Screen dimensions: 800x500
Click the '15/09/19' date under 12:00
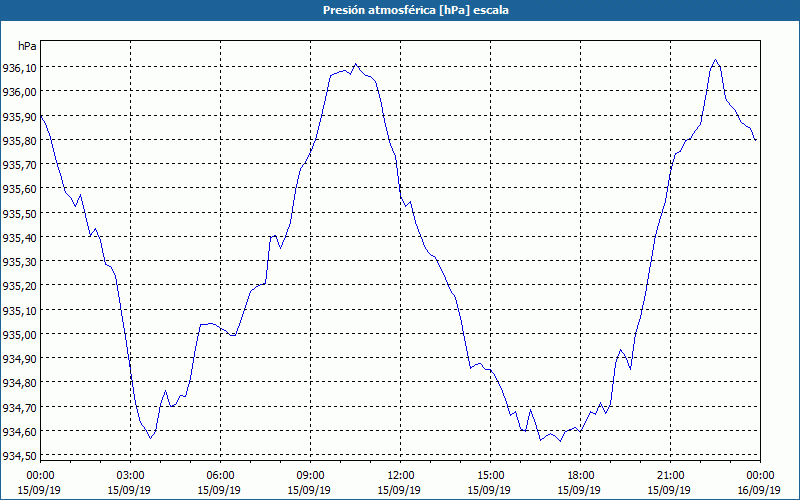pyautogui.click(x=399, y=490)
